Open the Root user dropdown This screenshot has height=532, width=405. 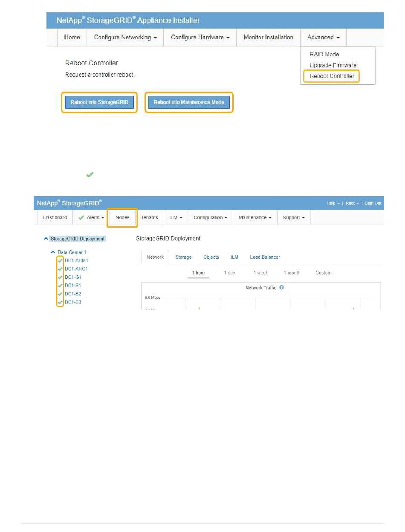[352, 203]
